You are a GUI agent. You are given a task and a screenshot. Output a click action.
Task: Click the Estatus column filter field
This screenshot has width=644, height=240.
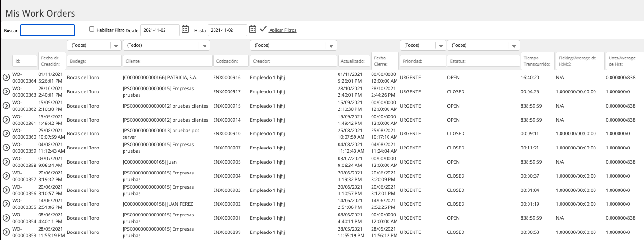click(484, 61)
